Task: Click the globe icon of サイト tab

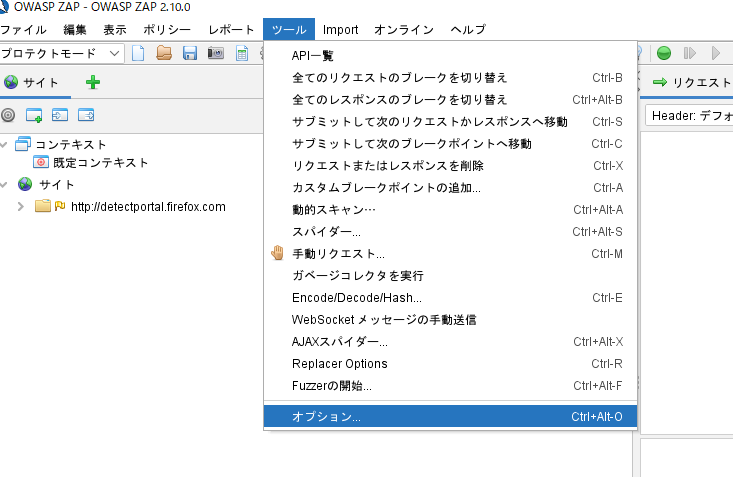Action: (11, 82)
